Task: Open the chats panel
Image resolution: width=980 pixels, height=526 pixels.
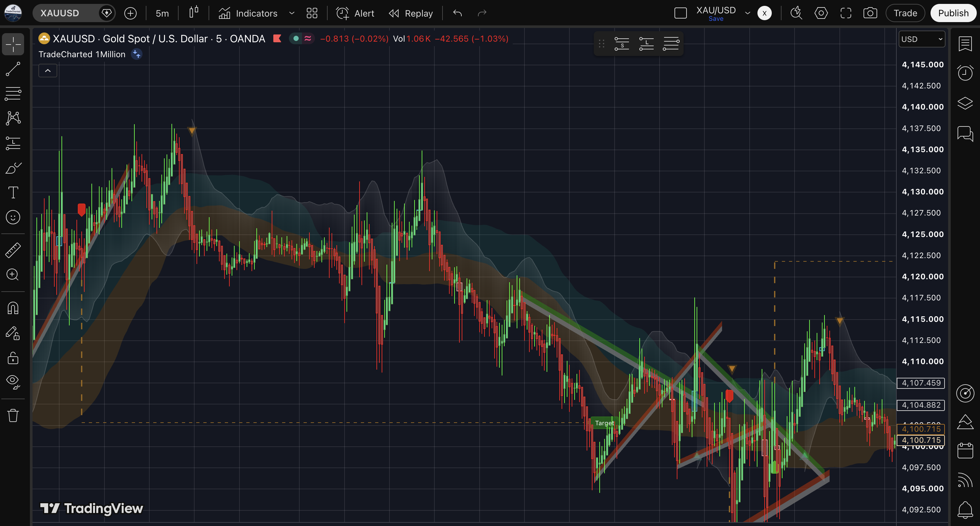Action: (x=965, y=134)
